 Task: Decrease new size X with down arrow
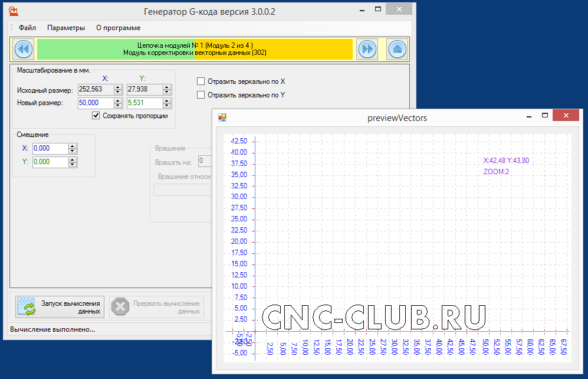coord(118,106)
